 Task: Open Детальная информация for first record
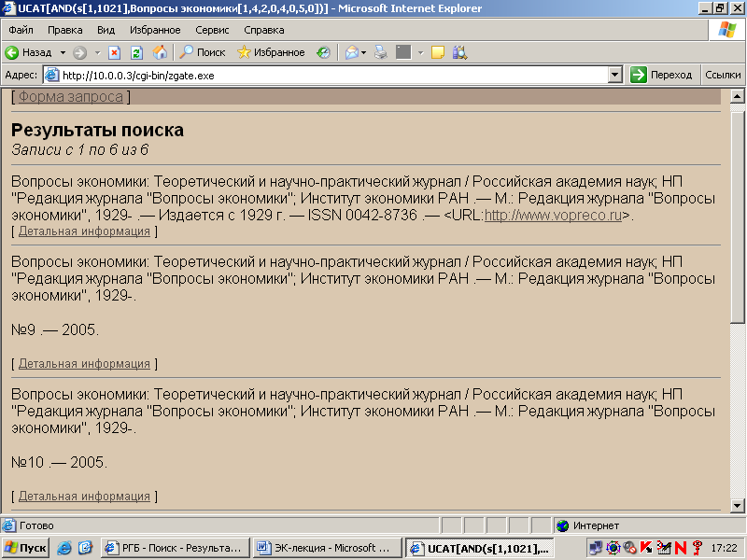pyautogui.click(x=84, y=231)
